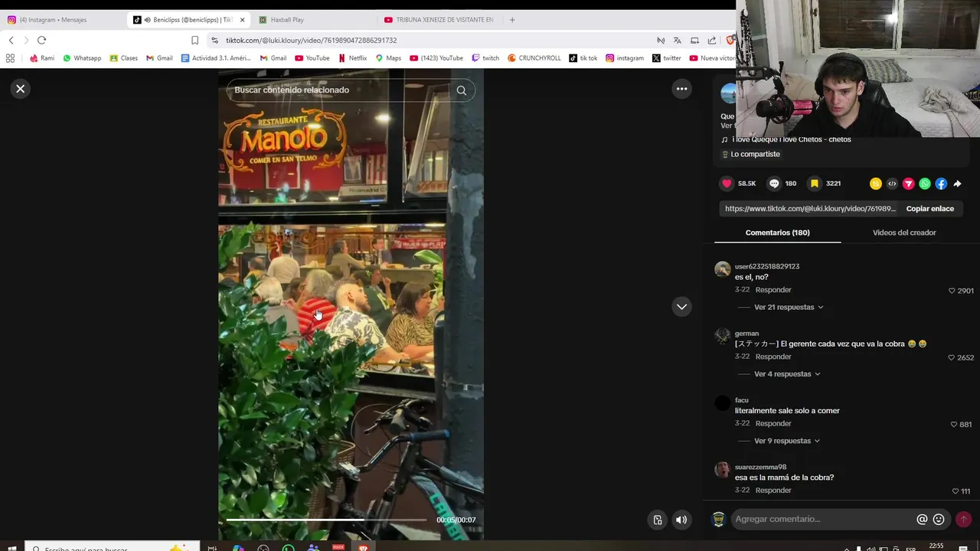Screen dimensions: 980x551
Task: Open the Maps bookmark
Action: pos(388,58)
